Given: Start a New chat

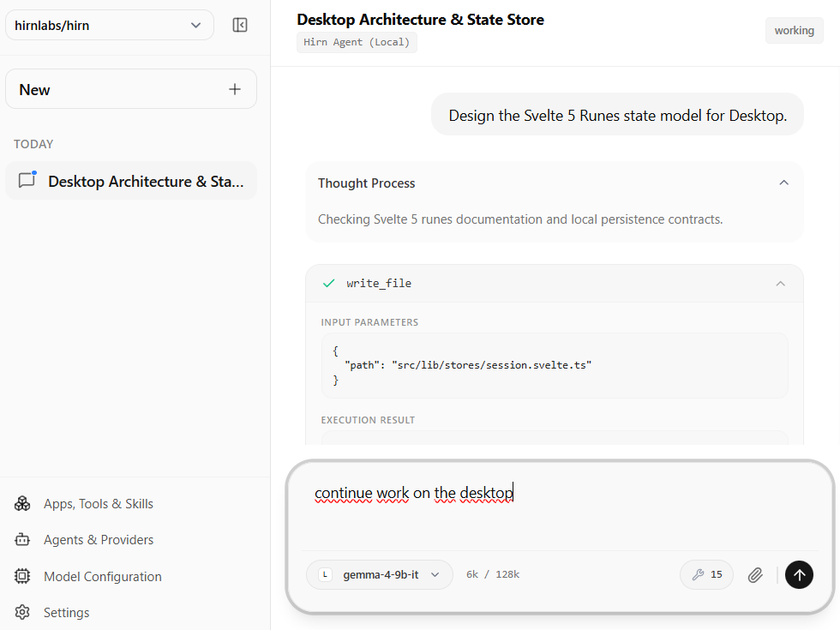Looking at the screenshot, I should coord(130,89).
